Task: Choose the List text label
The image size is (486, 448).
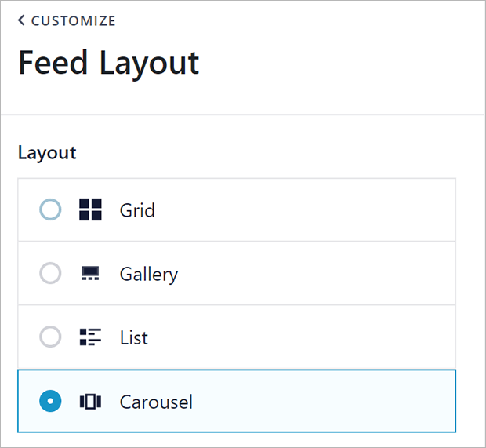Action: point(134,338)
